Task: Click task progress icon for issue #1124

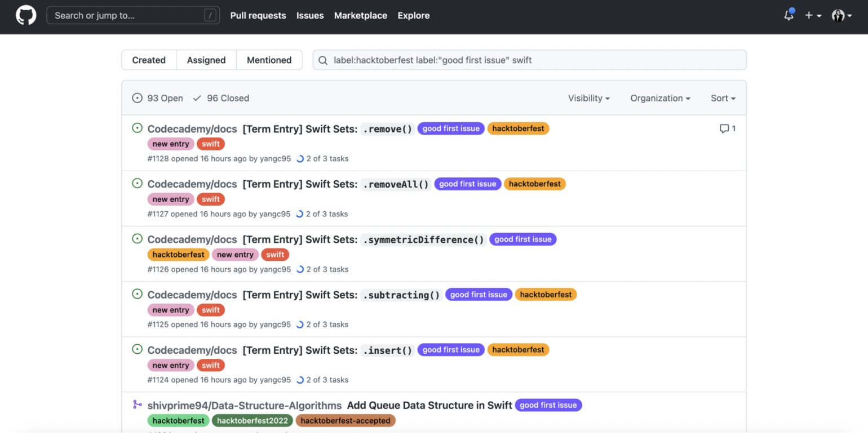Action: [x=300, y=380]
